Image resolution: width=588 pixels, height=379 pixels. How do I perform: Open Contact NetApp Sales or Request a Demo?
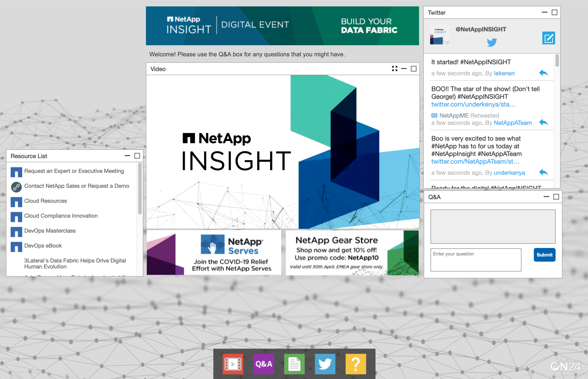(x=76, y=186)
